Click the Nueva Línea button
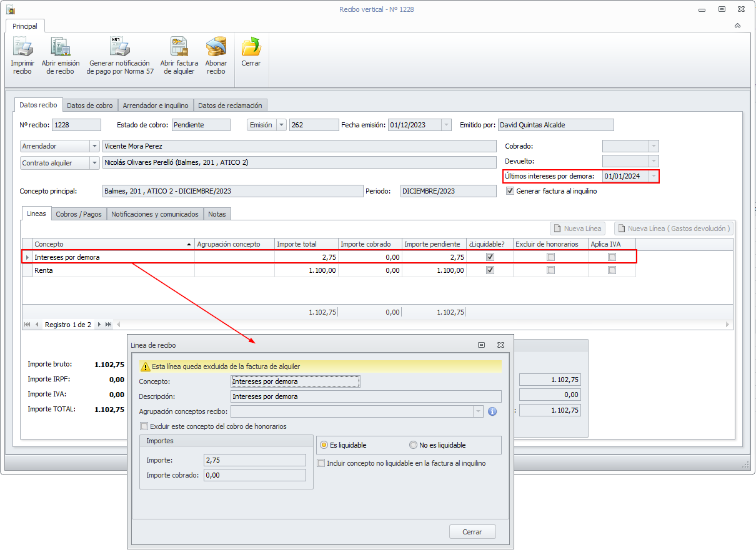The width and height of the screenshot is (756, 550). click(577, 228)
